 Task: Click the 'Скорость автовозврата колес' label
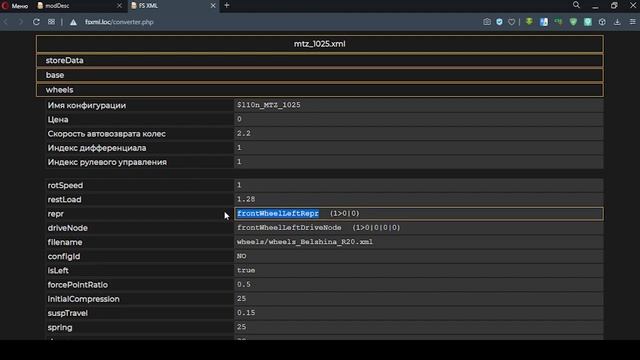pyautogui.click(x=107, y=134)
